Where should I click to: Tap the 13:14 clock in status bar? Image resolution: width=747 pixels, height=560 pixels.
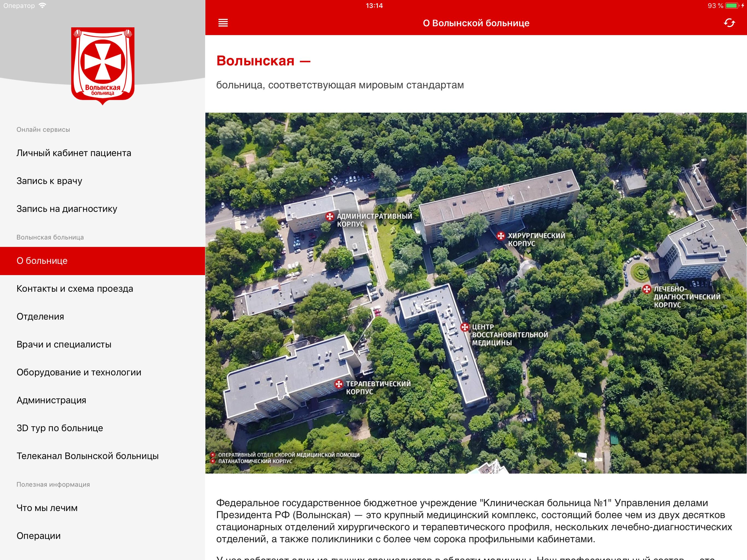pos(374,6)
